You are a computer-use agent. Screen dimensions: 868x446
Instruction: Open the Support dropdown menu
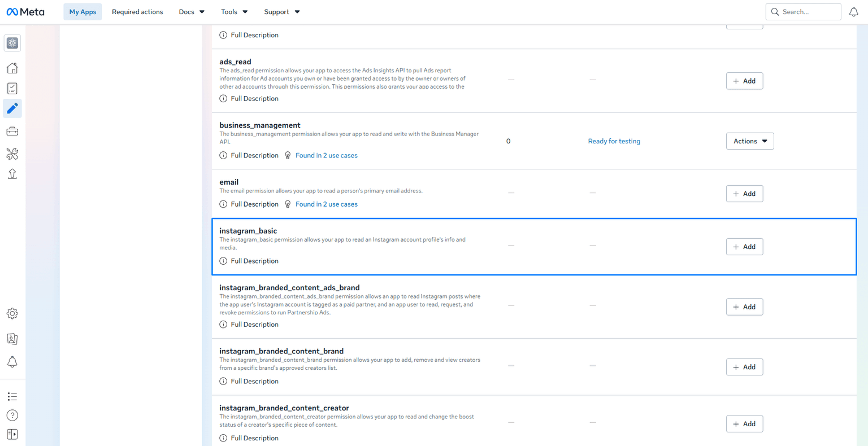(281, 12)
